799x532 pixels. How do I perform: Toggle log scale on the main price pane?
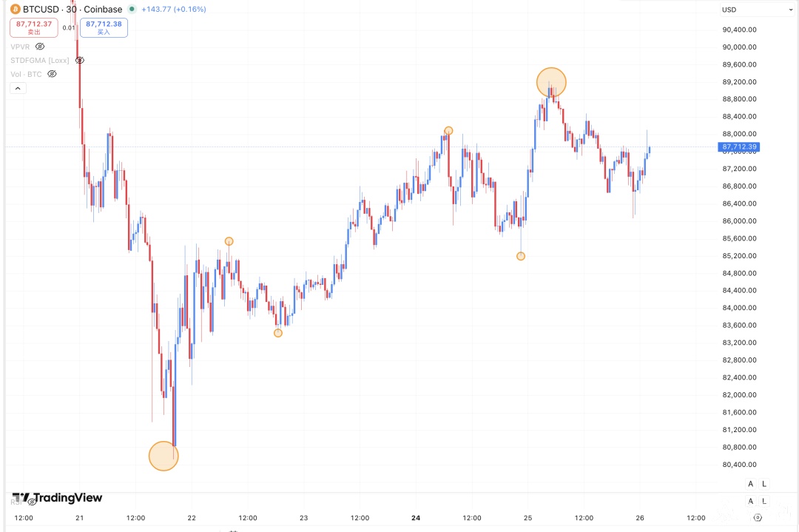tap(764, 484)
